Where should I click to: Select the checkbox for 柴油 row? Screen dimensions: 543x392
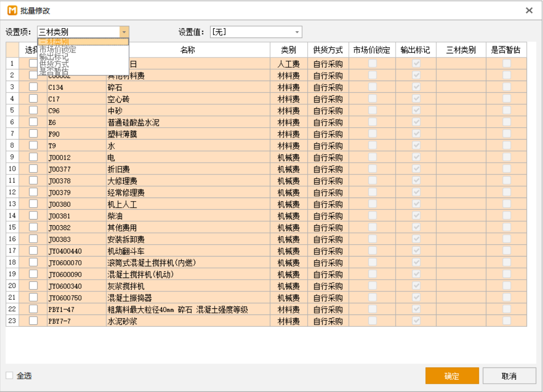[33, 215]
